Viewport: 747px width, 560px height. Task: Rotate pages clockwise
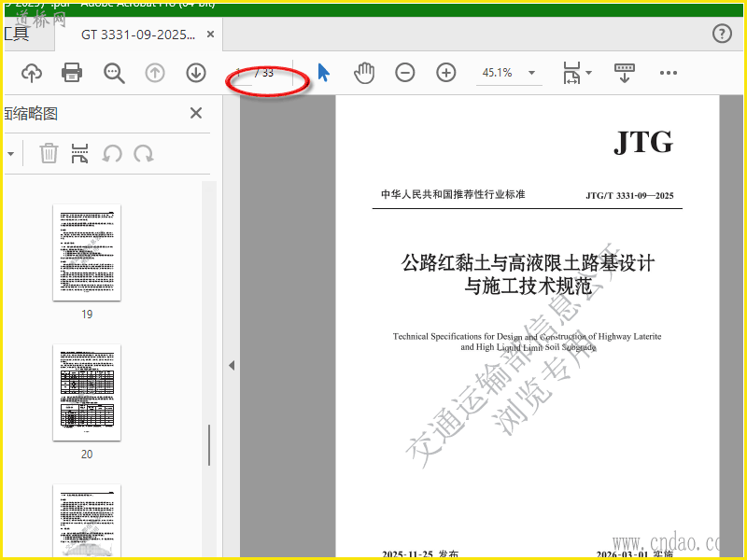[x=144, y=154]
